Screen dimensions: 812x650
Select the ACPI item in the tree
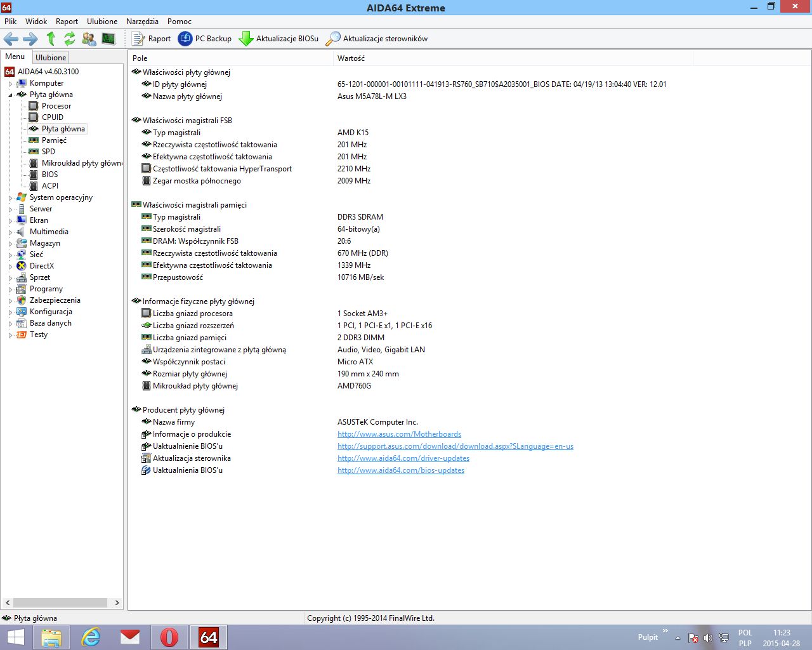point(50,186)
